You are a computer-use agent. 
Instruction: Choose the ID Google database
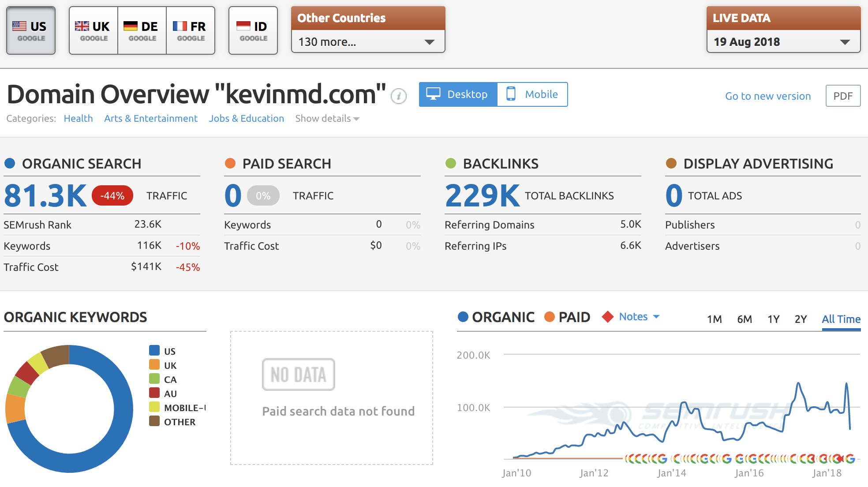click(253, 30)
